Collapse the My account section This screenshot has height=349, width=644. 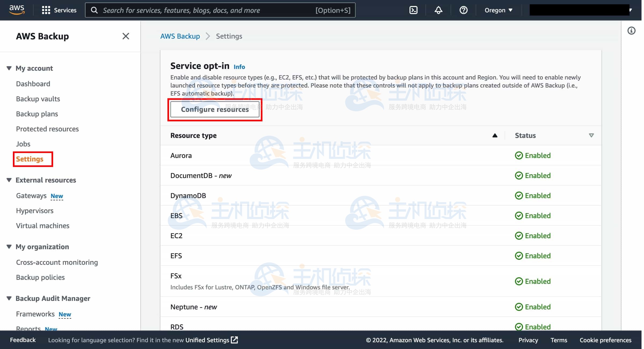click(9, 68)
